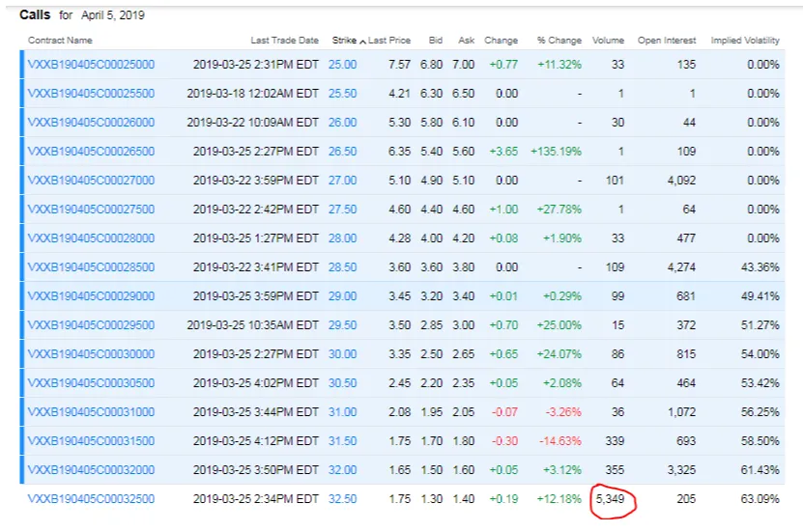Click the Strike sort arrow caret
This screenshot has height=532, width=803.
[362, 42]
